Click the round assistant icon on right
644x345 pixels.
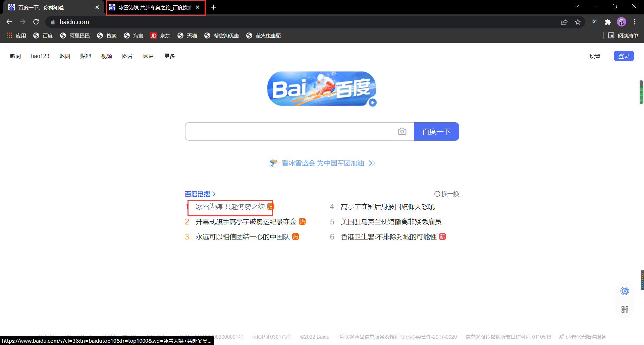(x=625, y=291)
